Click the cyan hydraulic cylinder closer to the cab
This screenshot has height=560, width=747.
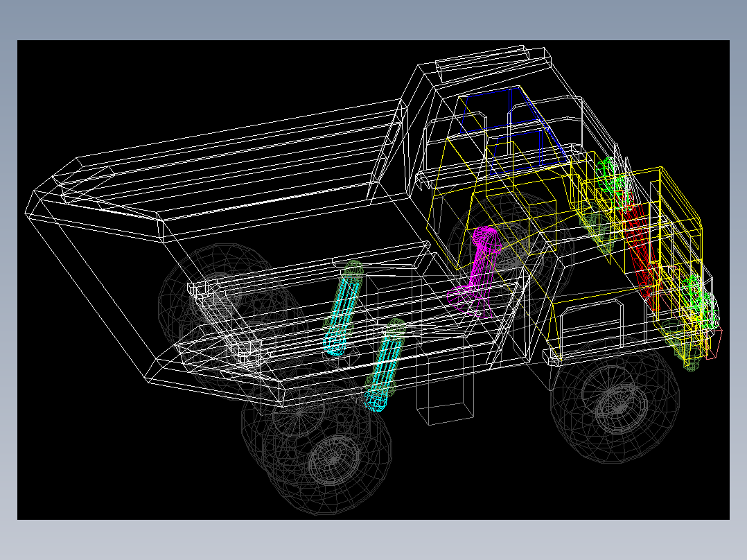385,370
